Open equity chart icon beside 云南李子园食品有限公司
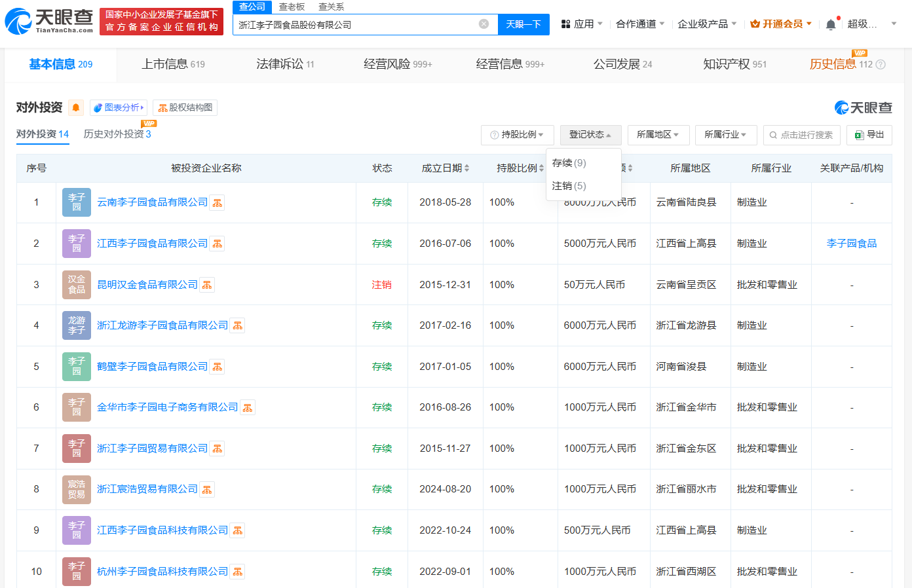 (217, 202)
